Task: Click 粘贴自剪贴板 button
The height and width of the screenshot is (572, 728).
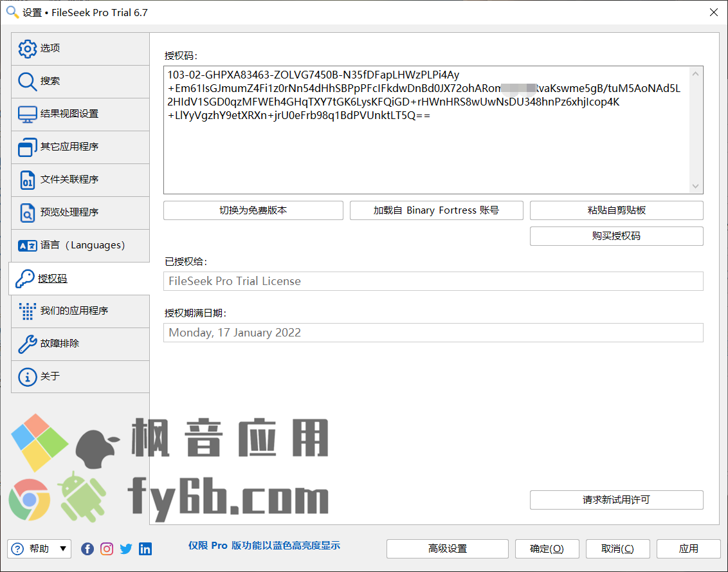Action: coord(617,210)
